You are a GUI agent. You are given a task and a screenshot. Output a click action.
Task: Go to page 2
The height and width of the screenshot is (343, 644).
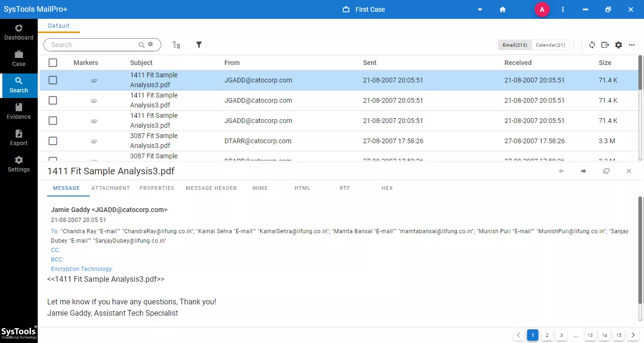pyautogui.click(x=547, y=335)
